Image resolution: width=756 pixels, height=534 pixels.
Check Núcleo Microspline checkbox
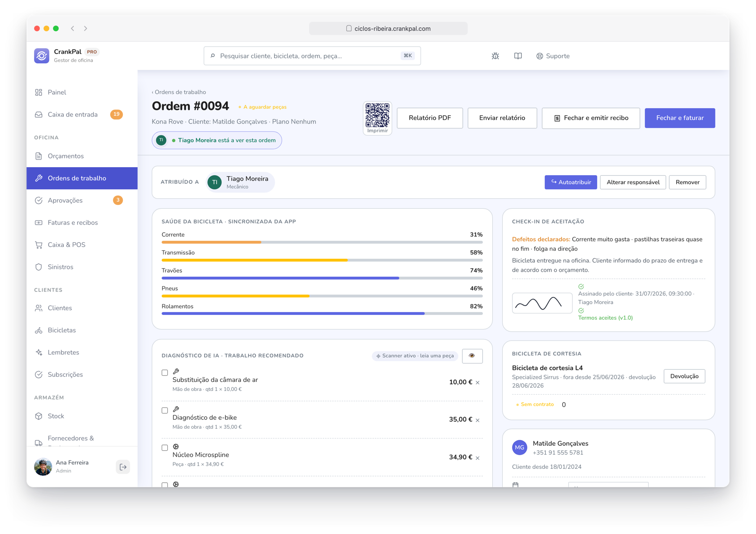pyautogui.click(x=165, y=448)
